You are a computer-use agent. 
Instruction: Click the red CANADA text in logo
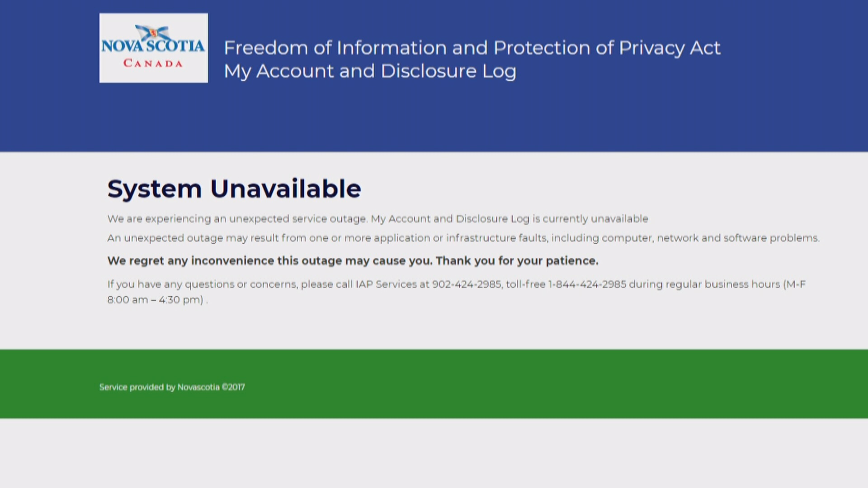pyautogui.click(x=153, y=64)
